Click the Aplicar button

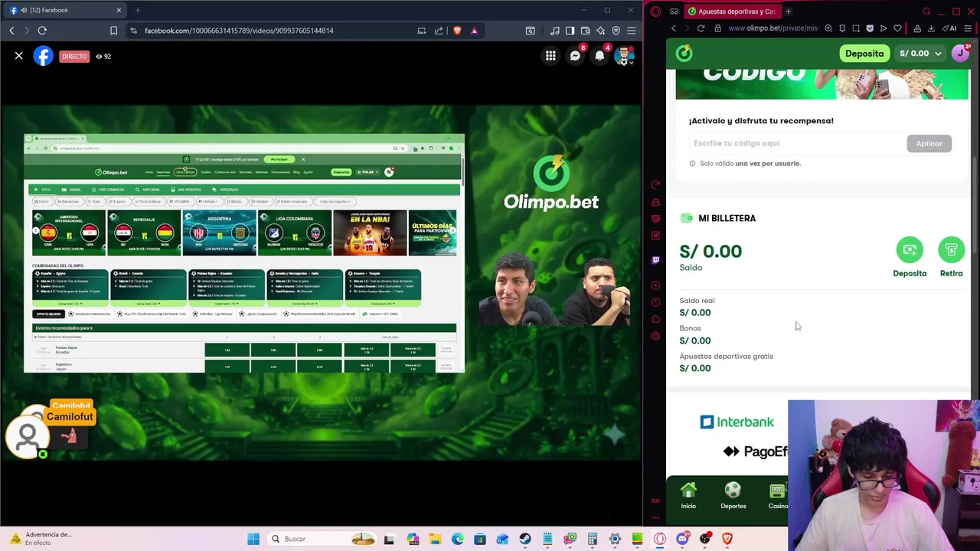click(x=929, y=143)
